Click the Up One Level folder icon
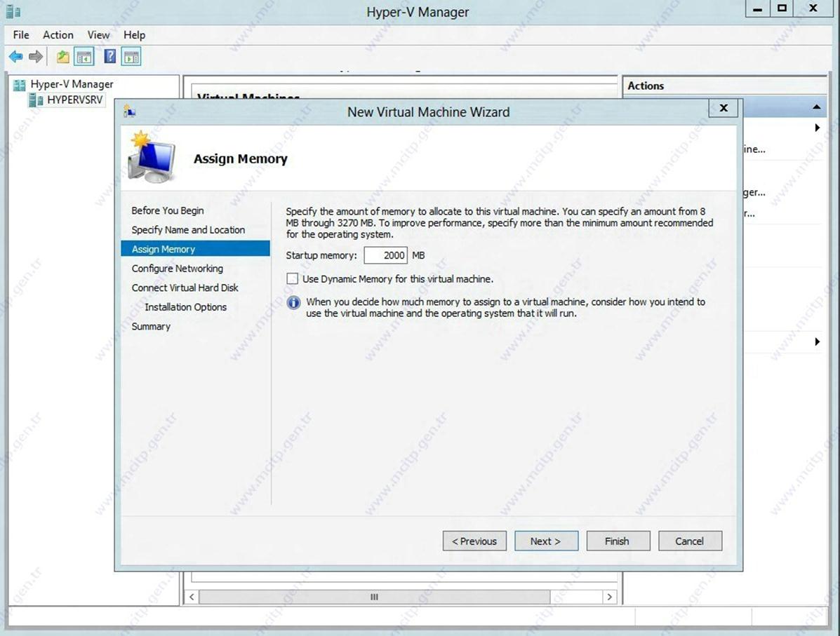The width and height of the screenshot is (840, 636). (x=62, y=56)
